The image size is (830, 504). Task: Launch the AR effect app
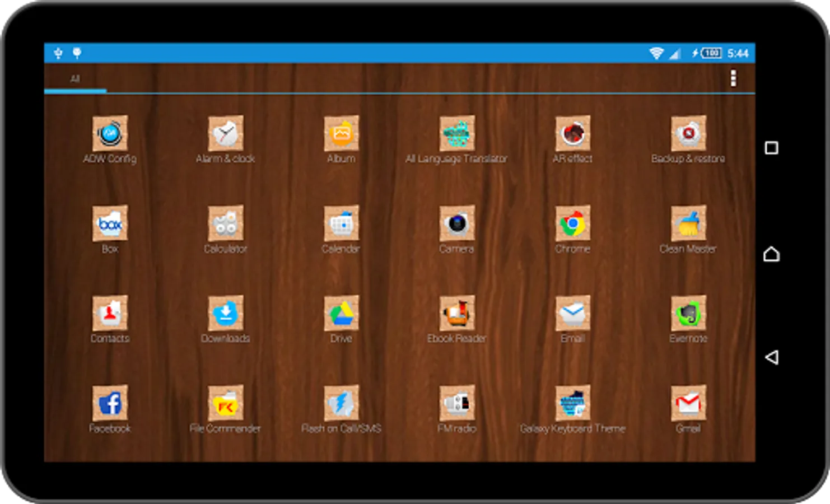(572, 133)
